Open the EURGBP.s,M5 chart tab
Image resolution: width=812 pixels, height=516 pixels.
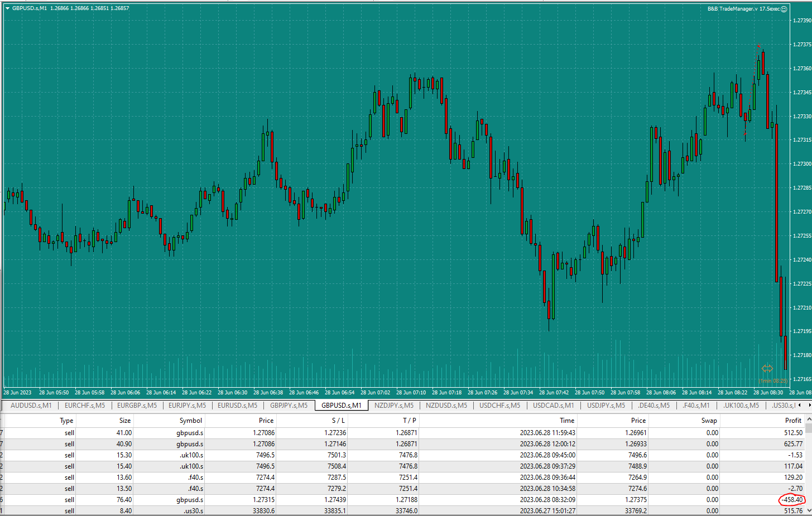pos(137,406)
